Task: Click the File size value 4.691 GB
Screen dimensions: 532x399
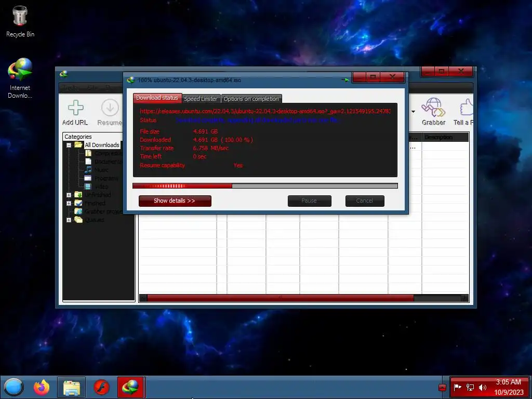Action: click(x=205, y=131)
